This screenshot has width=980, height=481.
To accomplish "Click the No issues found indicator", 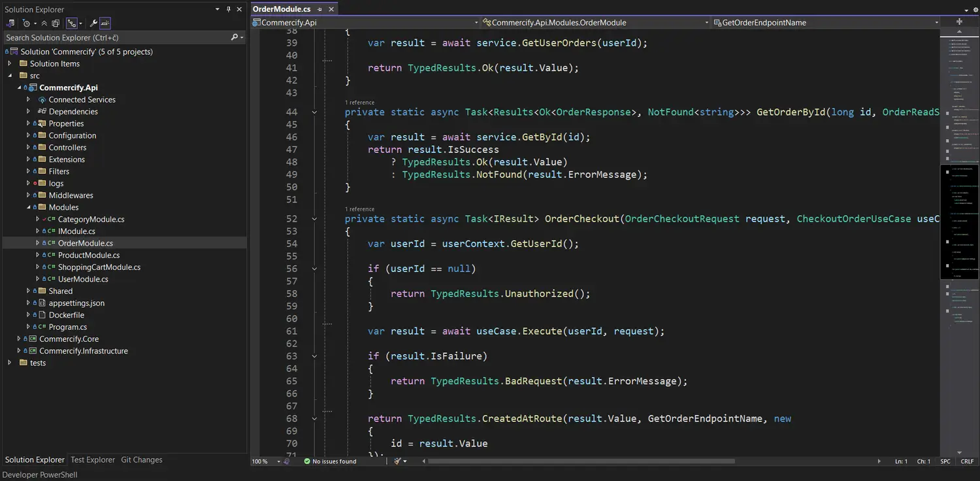I will 330,461.
